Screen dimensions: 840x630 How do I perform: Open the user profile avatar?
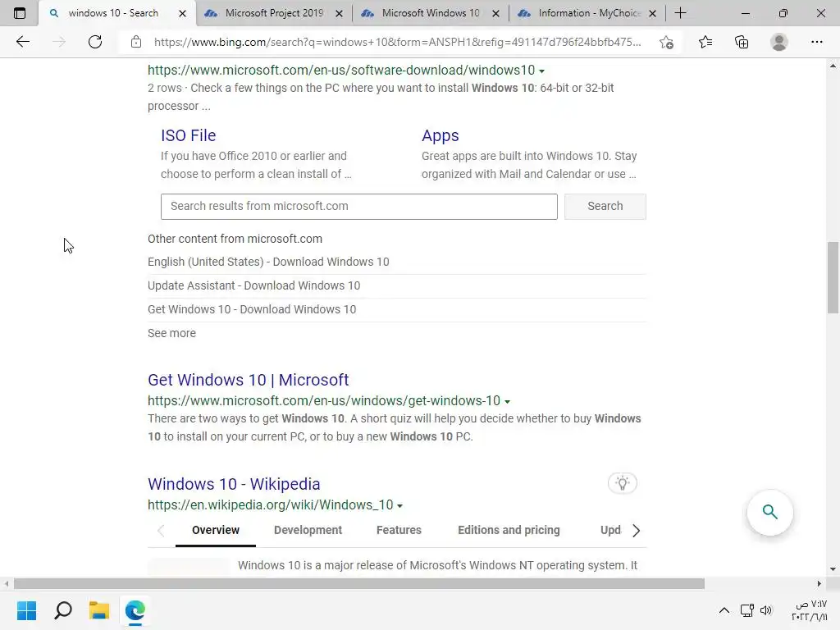[x=779, y=42]
